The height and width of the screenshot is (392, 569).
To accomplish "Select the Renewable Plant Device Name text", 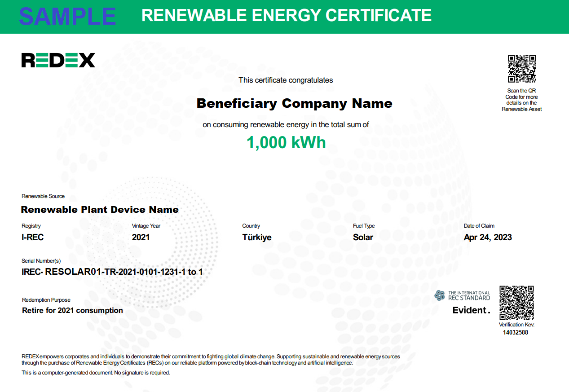I will pos(100,210).
